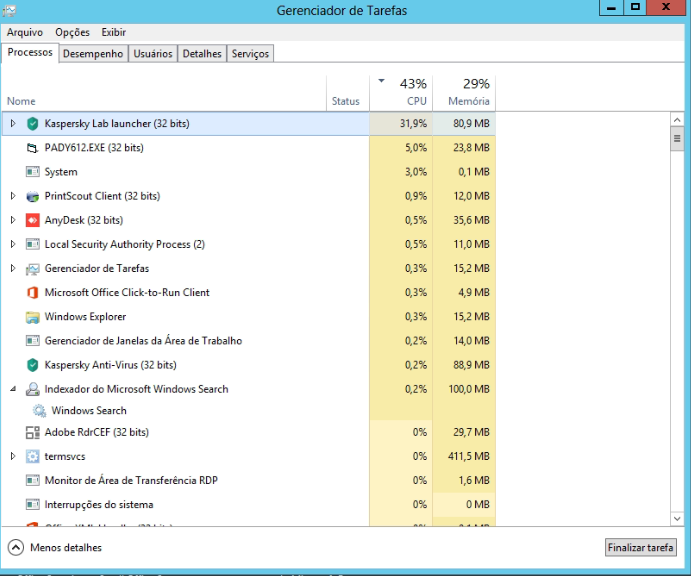Click the 31,9% CPU value
This screenshot has width=691, height=576.
pos(413,123)
